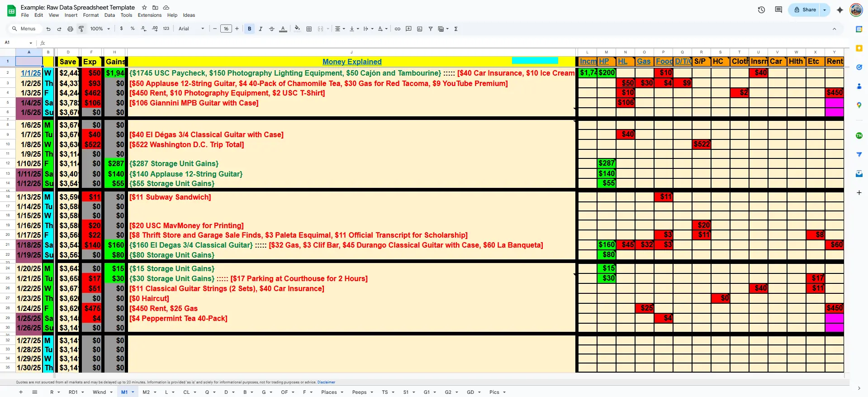Open the Name box dropdown arrow
Viewport: 868px width, 397px height.
(31, 43)
